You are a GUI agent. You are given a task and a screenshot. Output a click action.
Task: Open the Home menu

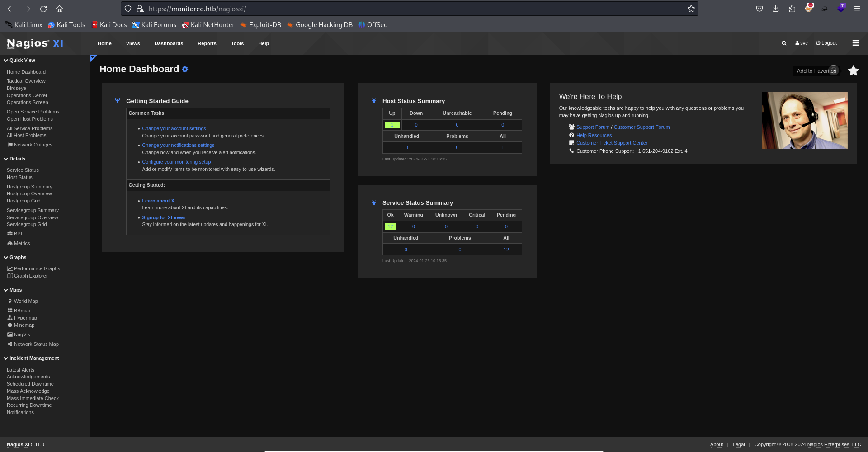pyautogui.click(x=104, y=43)
